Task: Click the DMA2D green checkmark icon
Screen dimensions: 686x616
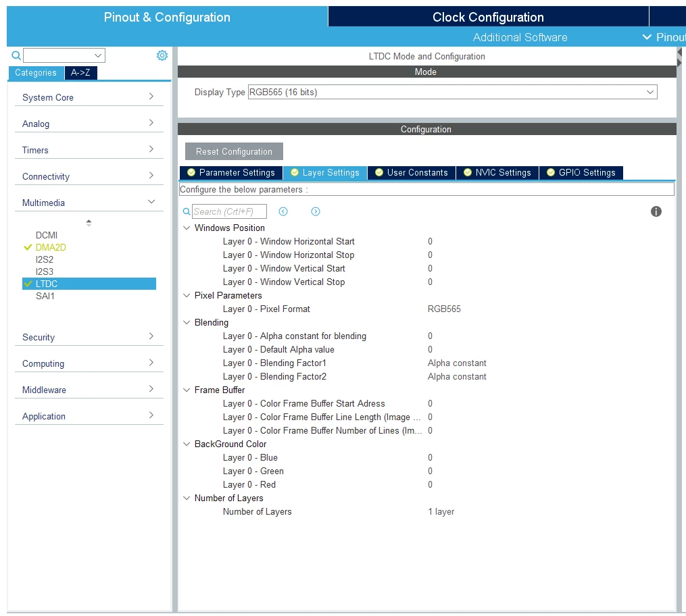Action: 28,247
